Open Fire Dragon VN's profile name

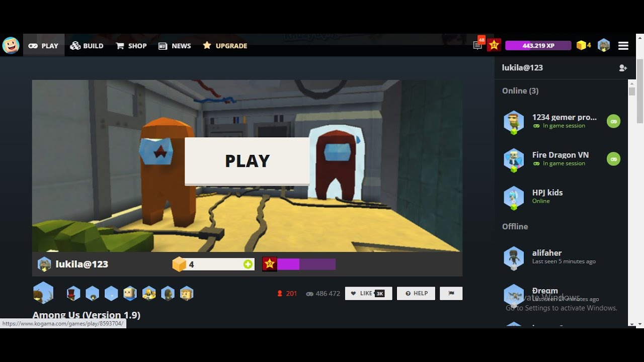[560, 155]
